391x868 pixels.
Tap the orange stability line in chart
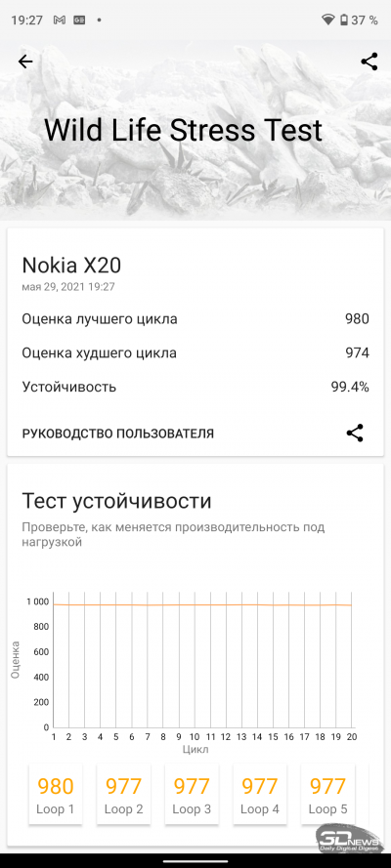[202, 604]
